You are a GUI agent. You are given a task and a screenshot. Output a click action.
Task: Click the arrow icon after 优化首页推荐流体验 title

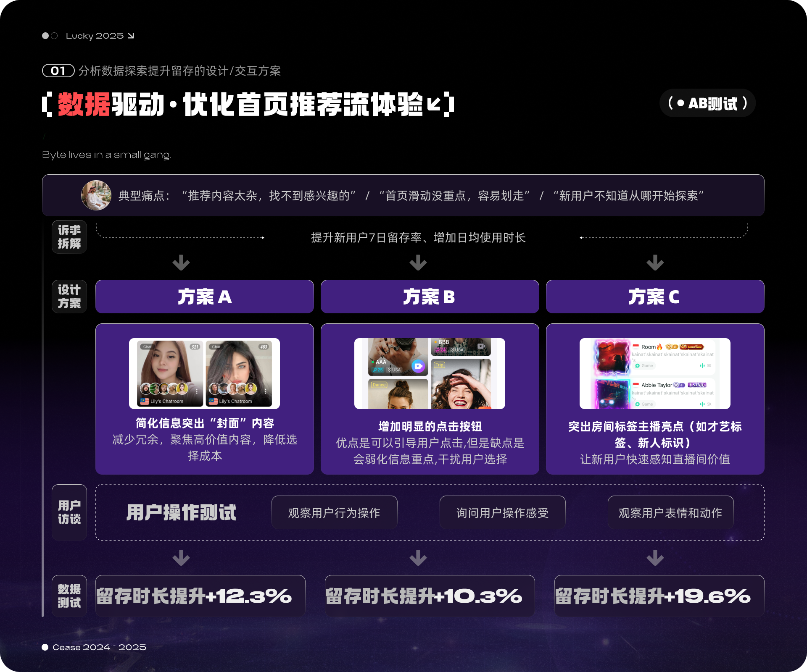[x=434, y=104]
